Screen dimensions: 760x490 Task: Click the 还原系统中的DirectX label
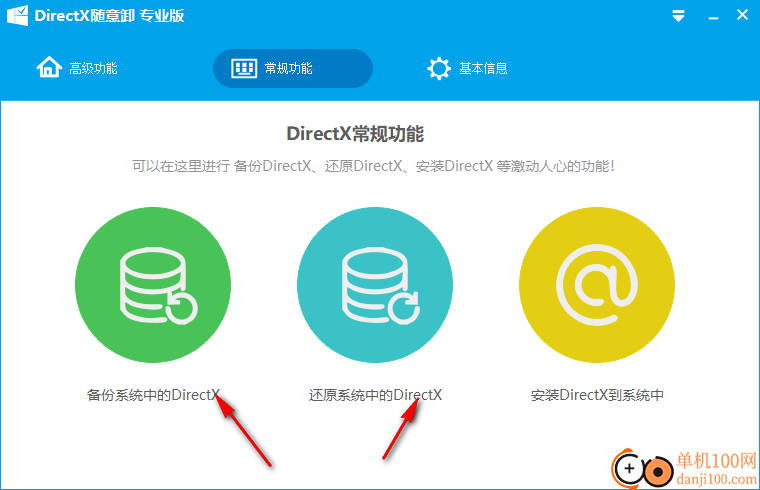pyautogui.click(x=375, y=395)
